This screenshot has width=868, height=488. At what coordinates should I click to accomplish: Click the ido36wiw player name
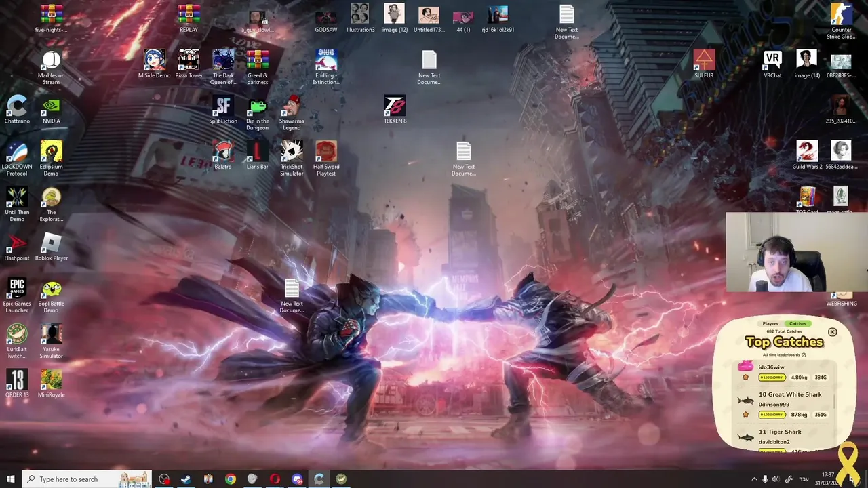pyautogui.click(x=772, y=367)
